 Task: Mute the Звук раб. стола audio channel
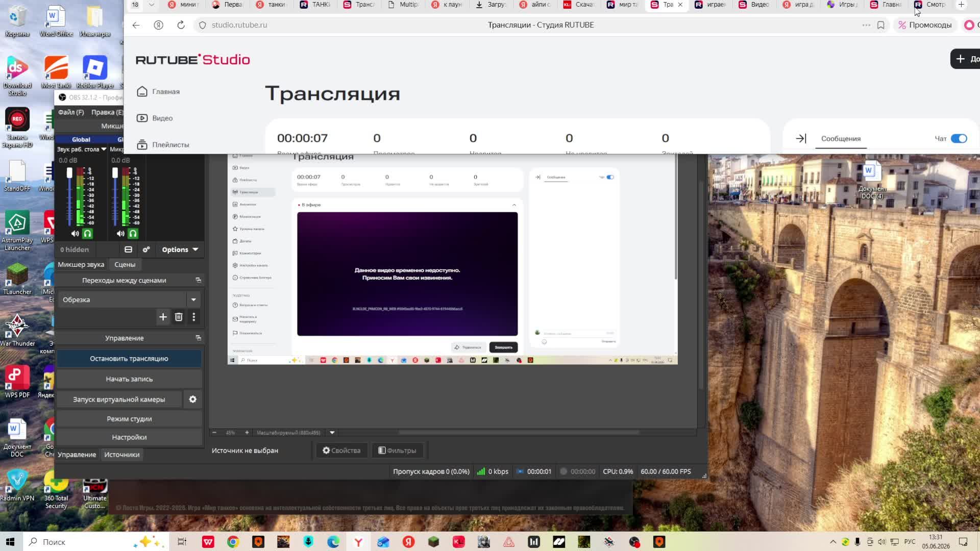point(75,234)
